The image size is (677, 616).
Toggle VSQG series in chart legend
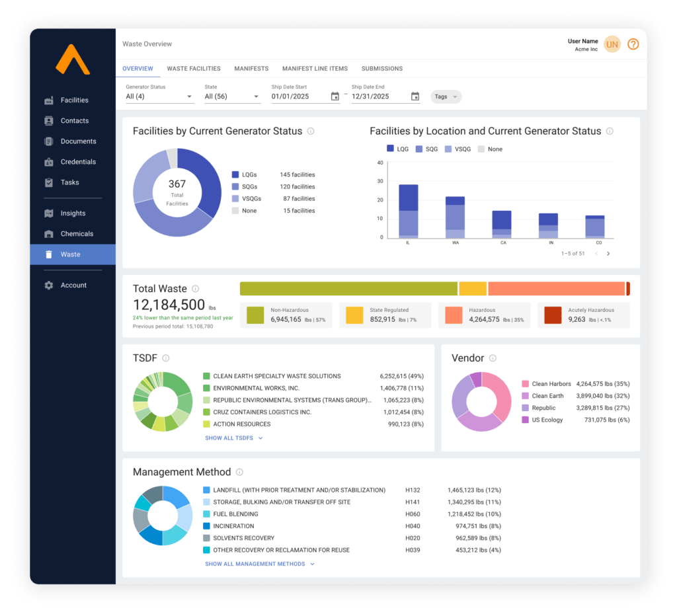457,149
